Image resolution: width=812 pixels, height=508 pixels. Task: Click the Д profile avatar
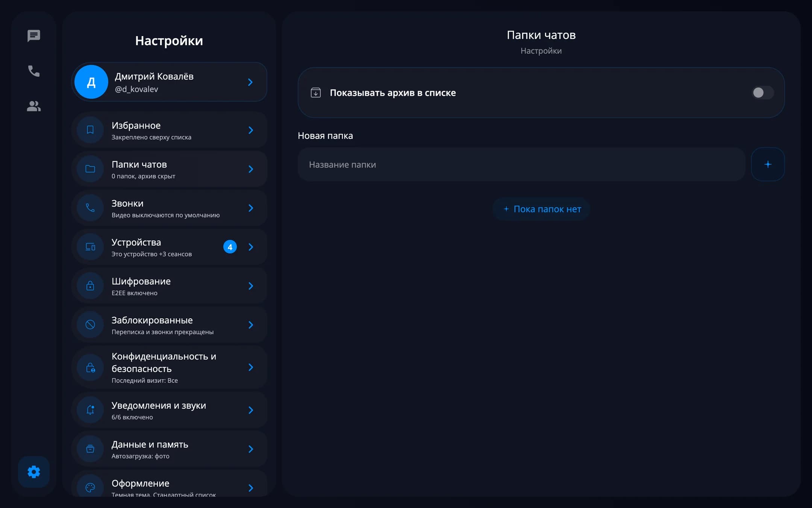click(91, 82)
